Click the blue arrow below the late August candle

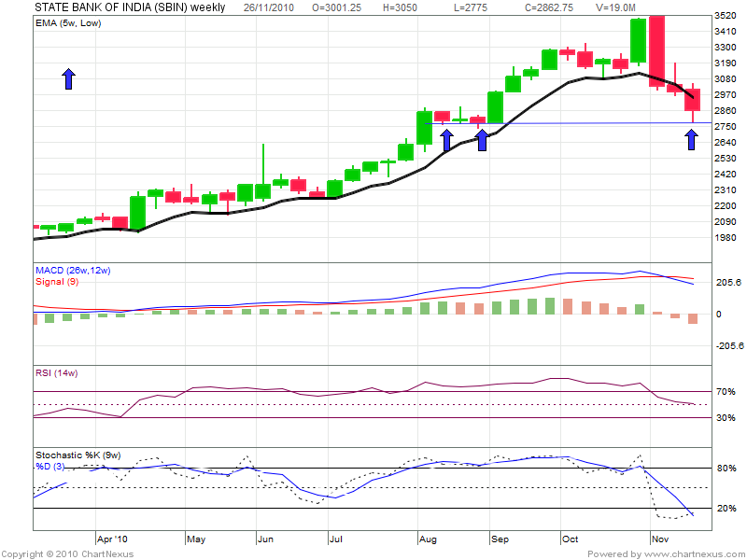point(482,140)
